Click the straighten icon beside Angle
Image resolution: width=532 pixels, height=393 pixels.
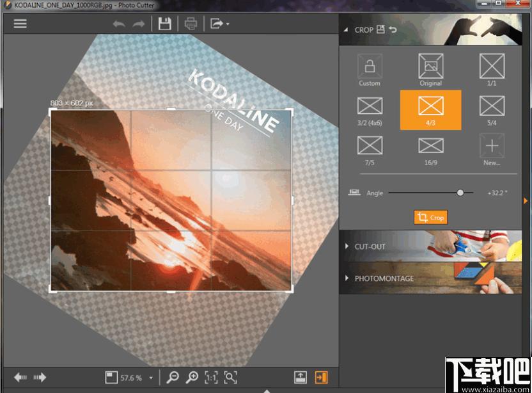coord(354,193)
